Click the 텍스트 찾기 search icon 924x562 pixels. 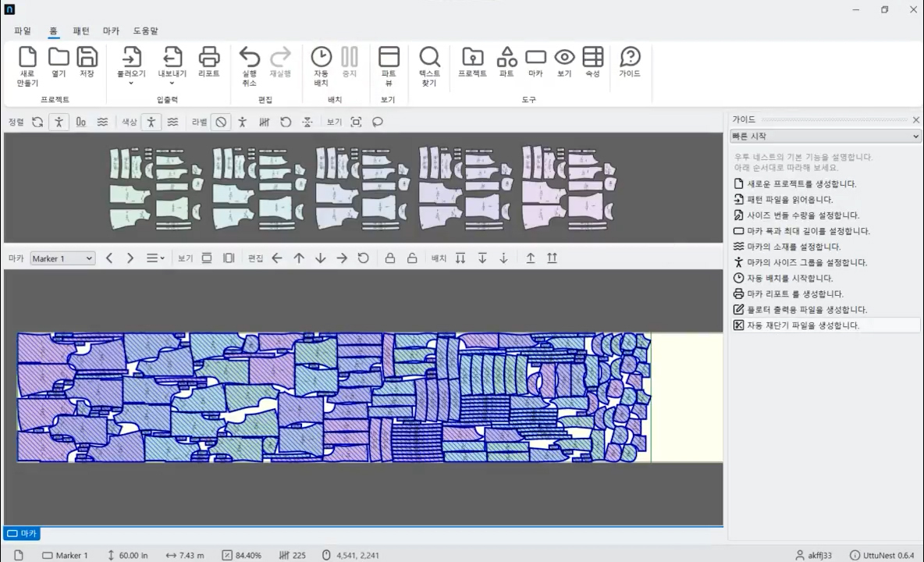point(429,57)
